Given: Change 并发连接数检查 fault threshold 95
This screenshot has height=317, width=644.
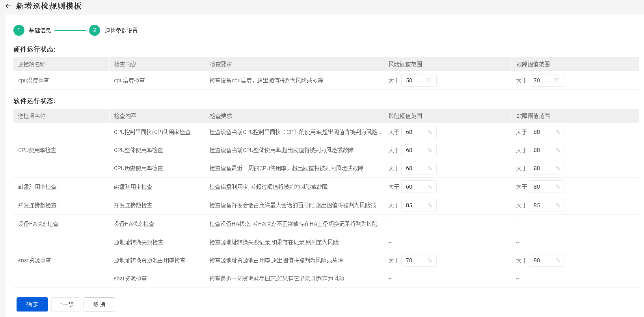Looking at the screenshot, I should coord(542,205).
